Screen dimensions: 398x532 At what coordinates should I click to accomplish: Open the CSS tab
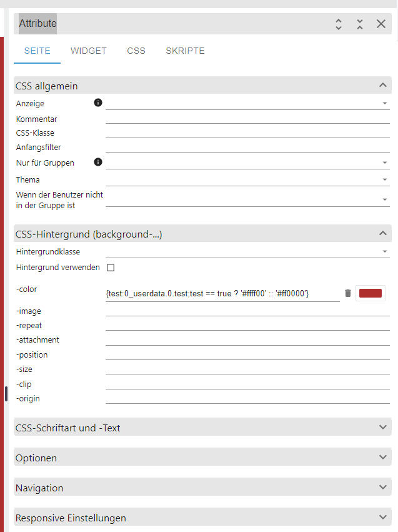point(136,51)
